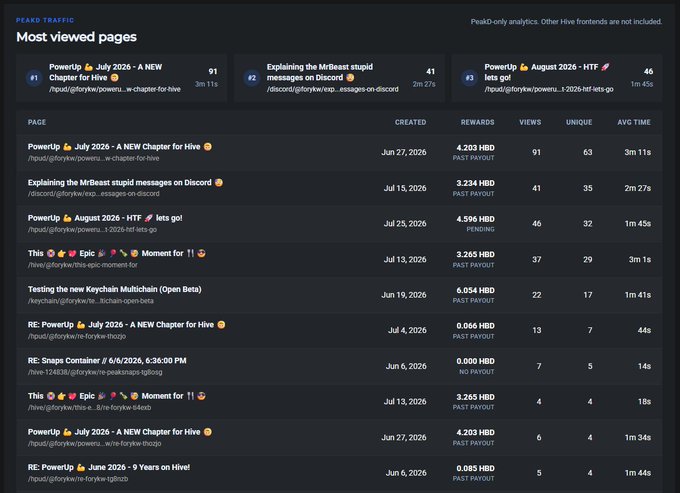Open 'RE: PowerUp July 2026 - A NEW Chapter for Hive'
The width and height of the screenshot is (680, 493).
(x=339, y=330)
